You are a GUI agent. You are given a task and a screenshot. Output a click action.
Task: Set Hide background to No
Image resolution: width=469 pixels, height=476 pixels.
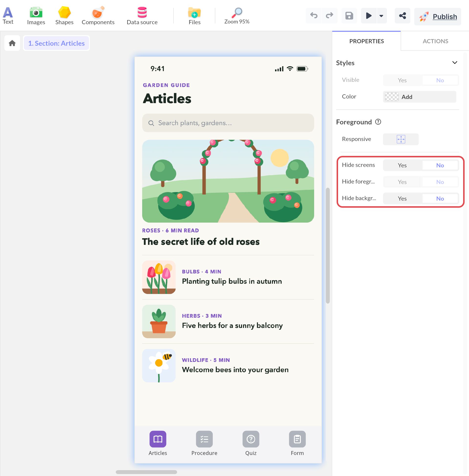pyautogui.click(x=440, y=199)
